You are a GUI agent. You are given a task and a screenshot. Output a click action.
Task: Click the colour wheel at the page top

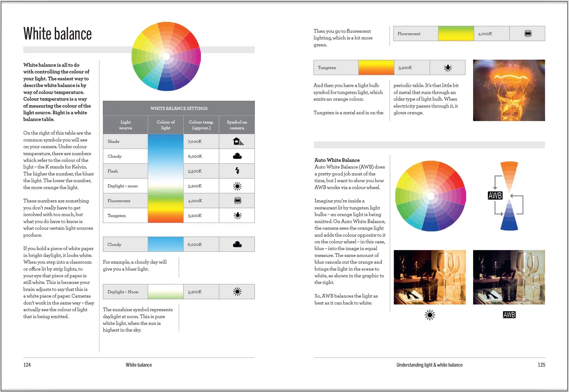166,56
